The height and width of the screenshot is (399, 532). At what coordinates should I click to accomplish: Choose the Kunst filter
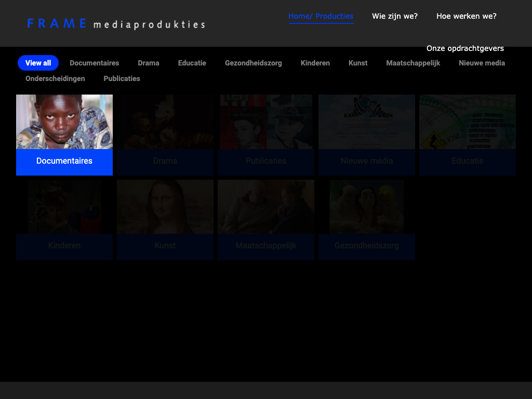coord(357,63)
